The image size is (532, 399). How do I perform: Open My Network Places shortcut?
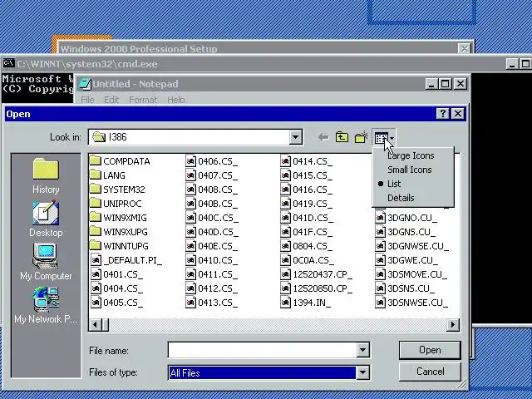tap(46, 305)
